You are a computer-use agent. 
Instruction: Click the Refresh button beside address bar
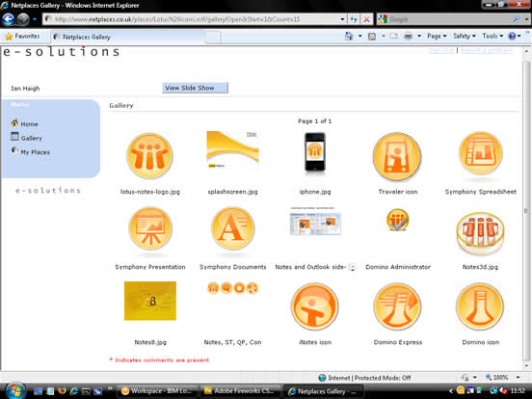(x=354, y=19)
